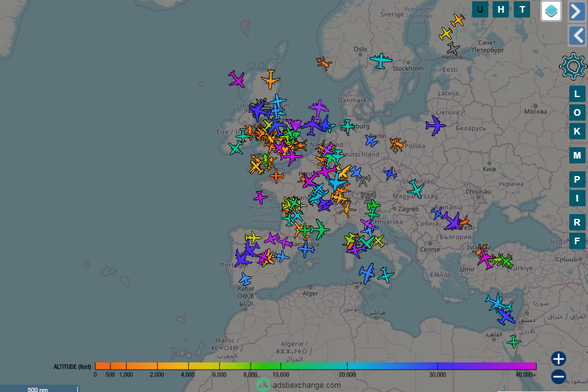The height and width of the screenshot is (392, 588).
Task: Toggle the I map button
Action: point(577,198)
